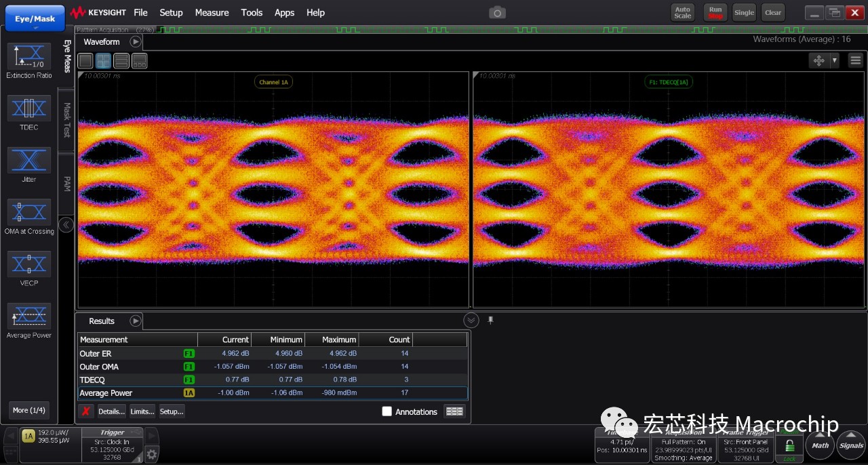Choose the zoom-tile waveform layout
Screen dimensions: 868x465
(x=139, y=61)
